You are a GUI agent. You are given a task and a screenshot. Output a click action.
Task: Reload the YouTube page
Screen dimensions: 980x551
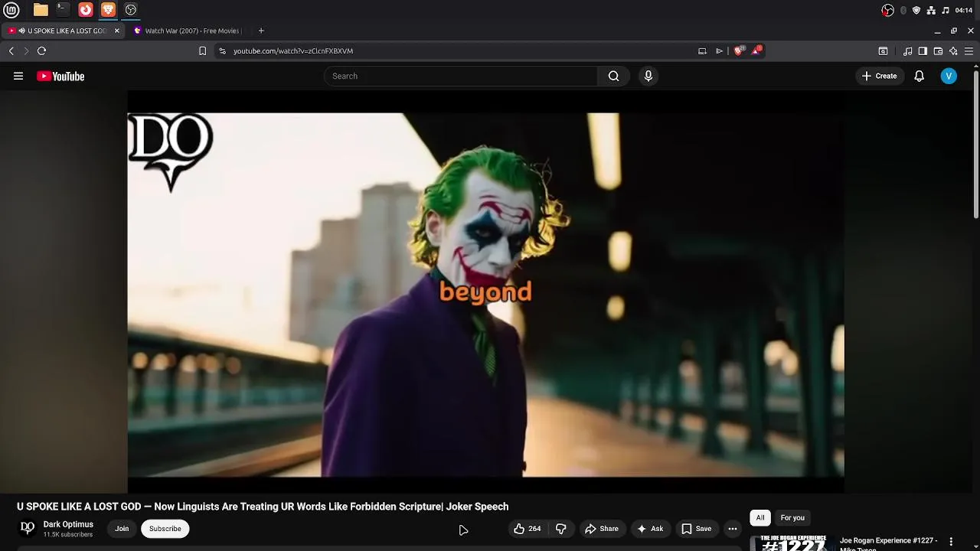42,51
